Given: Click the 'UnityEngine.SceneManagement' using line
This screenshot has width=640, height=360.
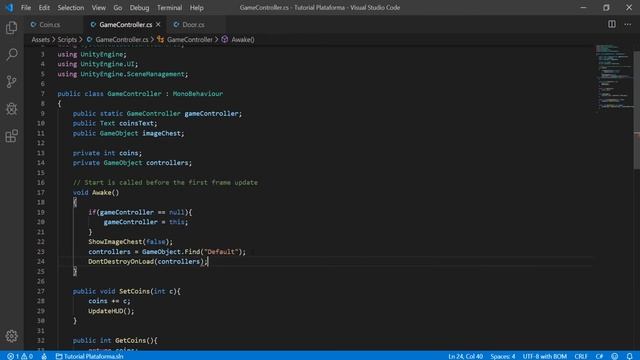Looking at the screenshot, I should (123, 74).
